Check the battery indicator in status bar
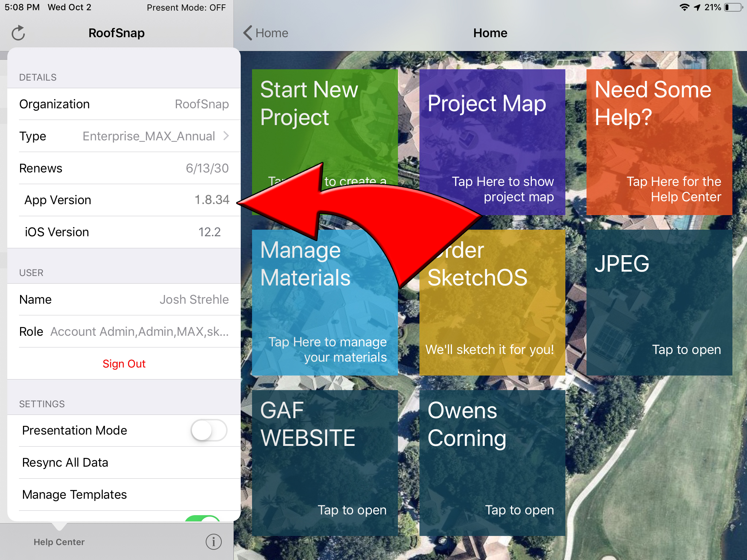This screenshot has width=747, height=560. click(733, 7)
